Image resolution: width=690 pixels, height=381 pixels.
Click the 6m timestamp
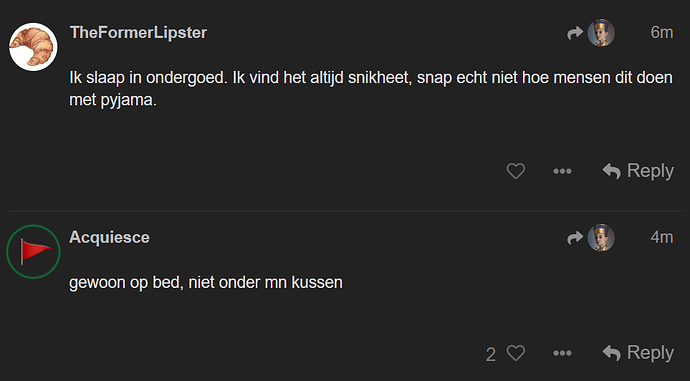pyautogui.click(x=662, y=33)
